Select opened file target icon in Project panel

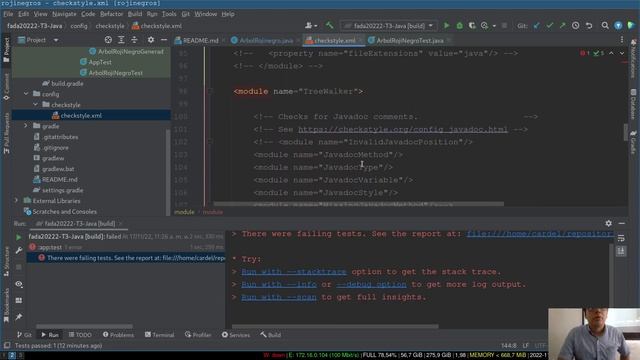coord(108,40)
